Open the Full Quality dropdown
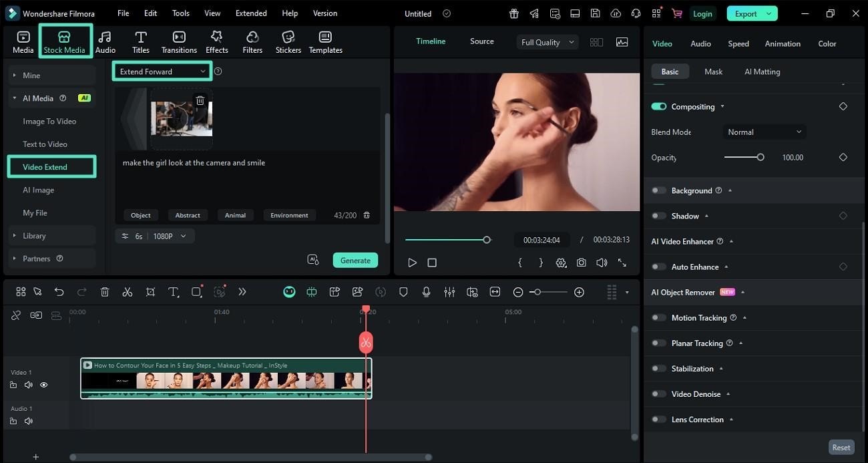Viewport: 868px width, 463px height. tap(546, 41)
